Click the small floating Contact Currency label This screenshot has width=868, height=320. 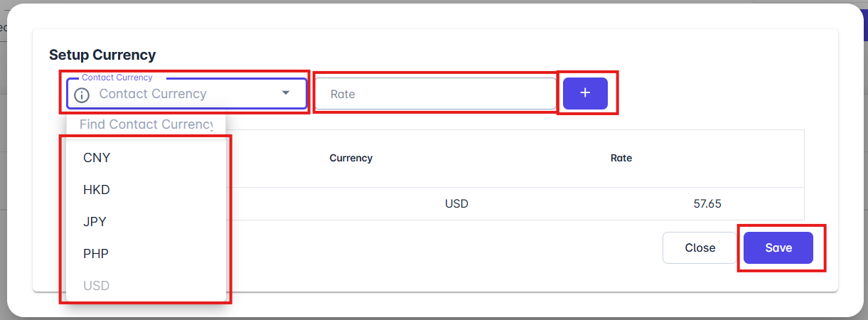[117, 78]
